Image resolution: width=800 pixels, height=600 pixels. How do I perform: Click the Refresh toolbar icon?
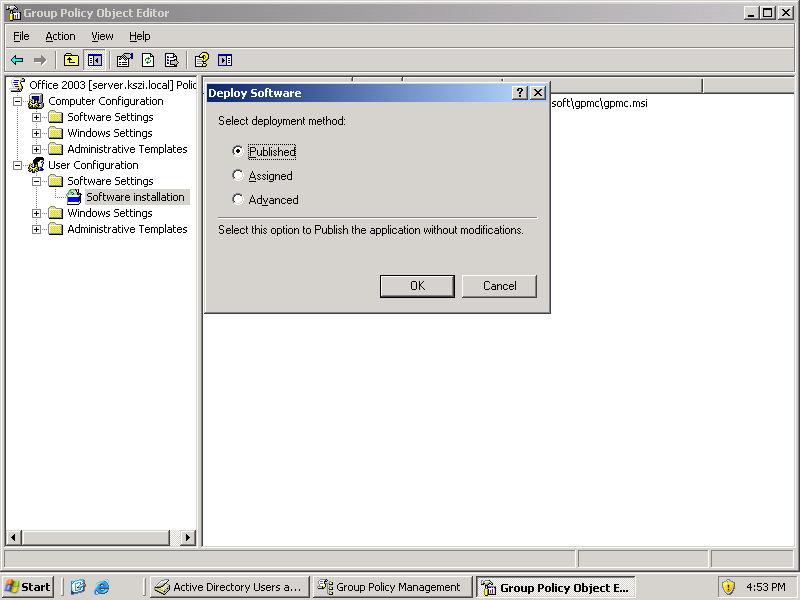click(148, 60)
